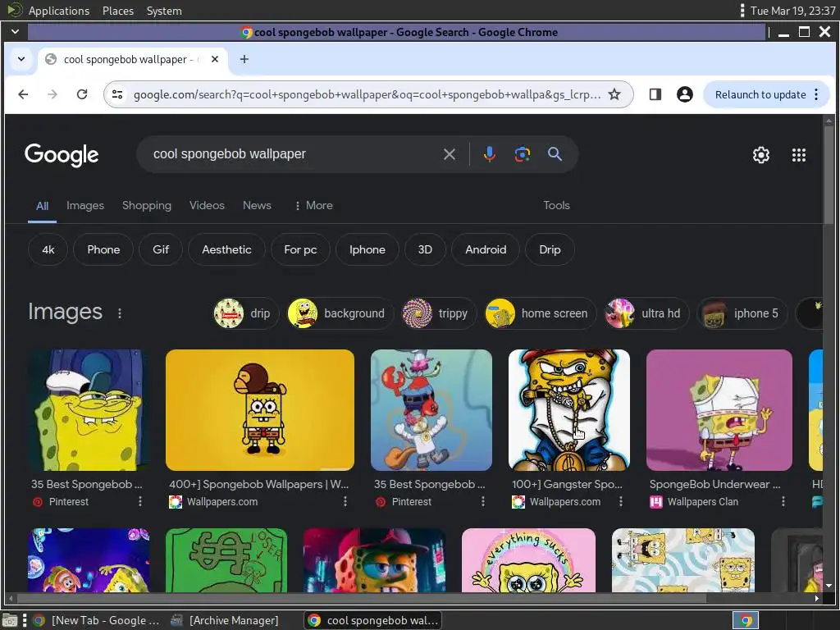840x630 pixels.
Task: Go back to the previous page
Action: tap(23, 94)
